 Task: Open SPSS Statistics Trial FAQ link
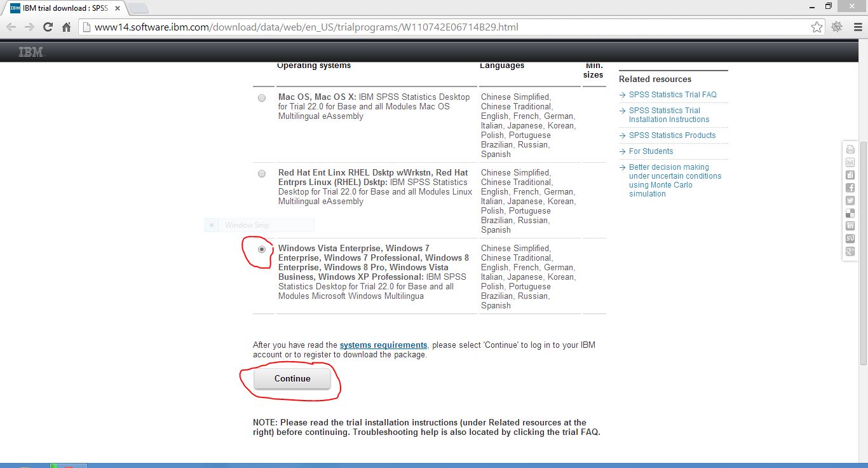673,95
